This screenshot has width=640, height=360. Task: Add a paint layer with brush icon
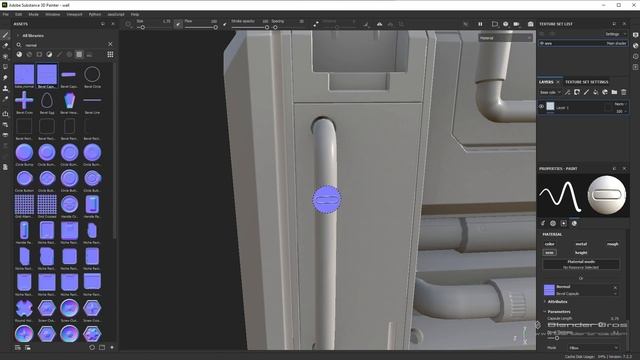click(587, 93)
